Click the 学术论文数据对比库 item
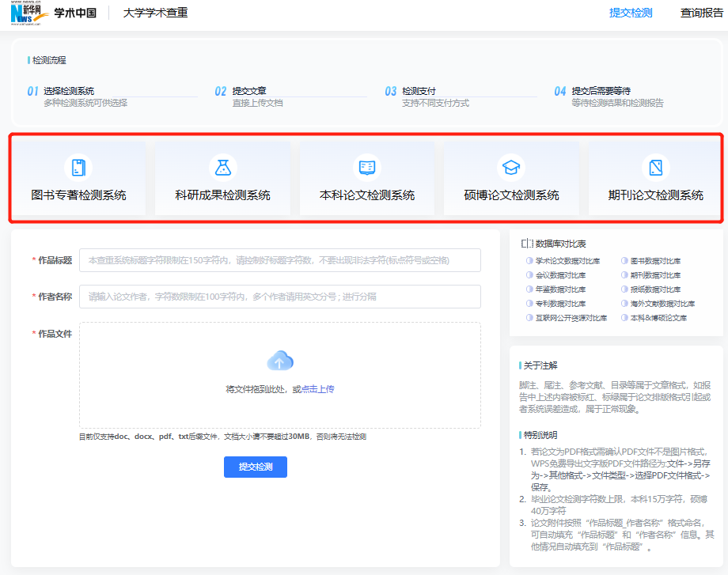The image size is (728, 575). [567, 261]
